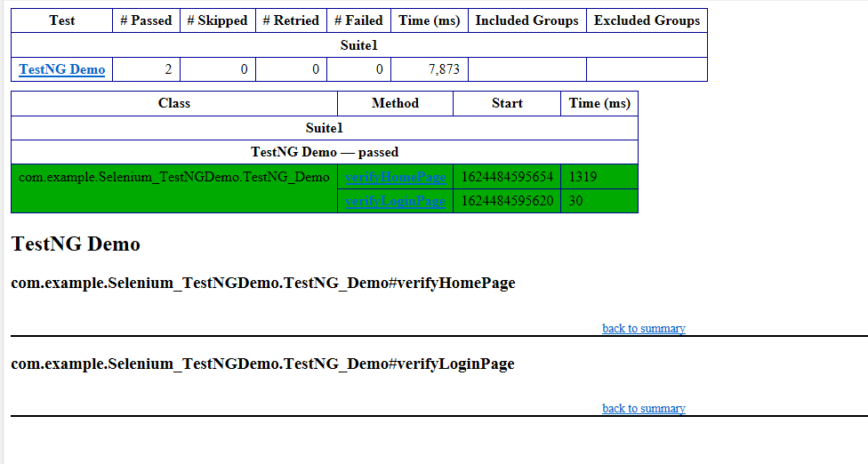Click the TestNG Demo — passed row
The width and height of the screenshot is (868, 464).
(325, 152)
